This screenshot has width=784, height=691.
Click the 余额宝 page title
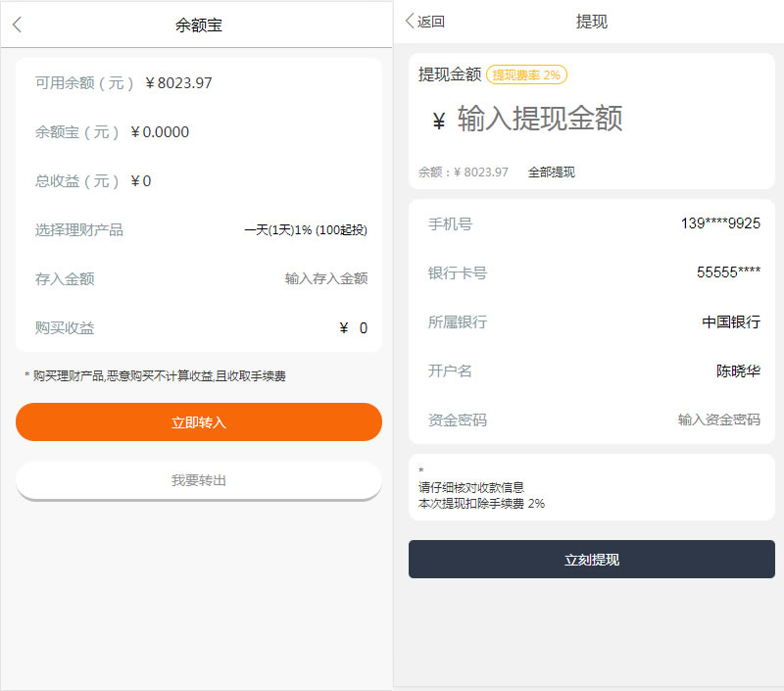coord(199,25)
